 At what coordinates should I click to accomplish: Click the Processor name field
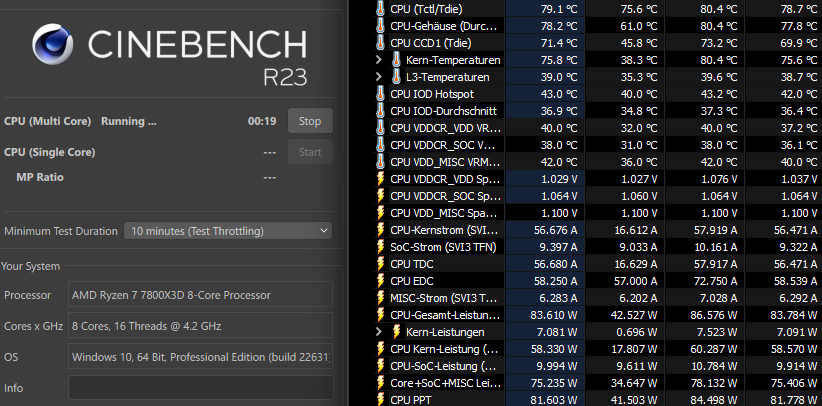(201, 295)
